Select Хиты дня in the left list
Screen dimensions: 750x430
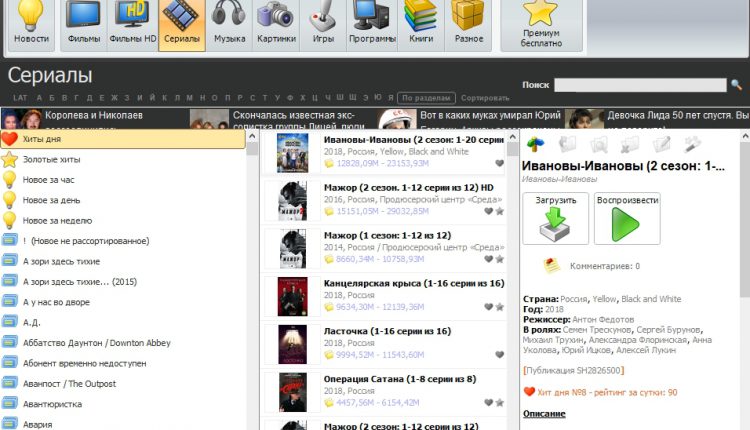[x=123, y=139]
